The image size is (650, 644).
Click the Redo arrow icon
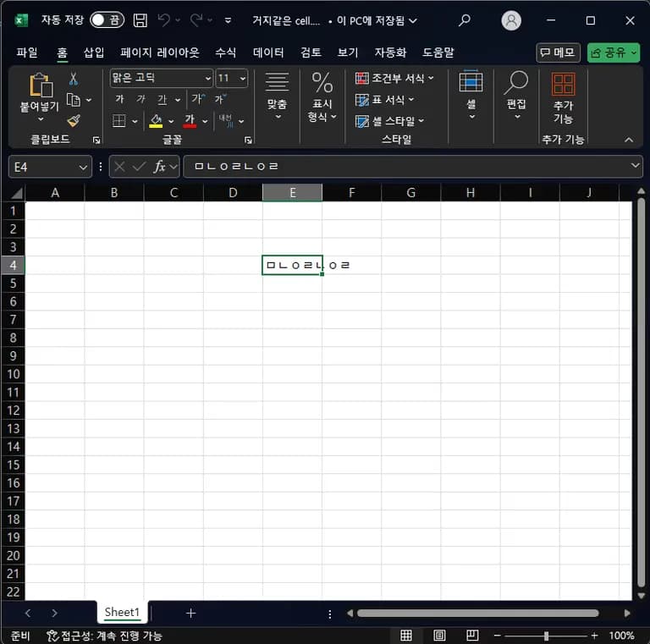tap(196, 20)
